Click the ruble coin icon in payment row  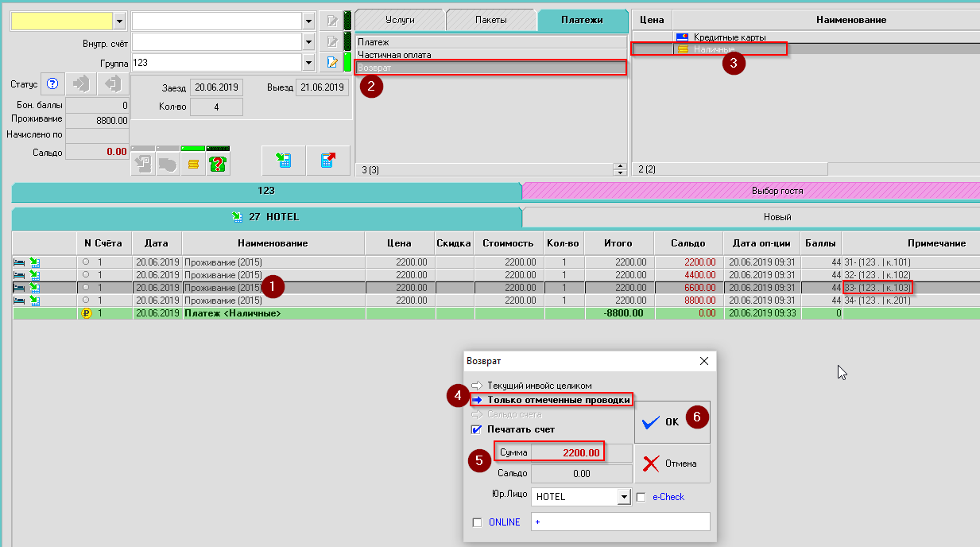[x=87, y=314]
